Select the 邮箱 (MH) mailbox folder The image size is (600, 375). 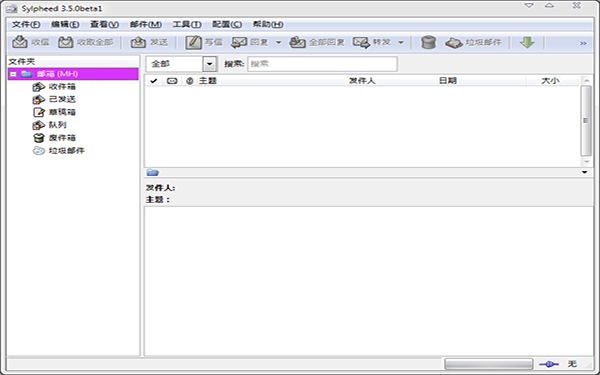coord(73,74)
